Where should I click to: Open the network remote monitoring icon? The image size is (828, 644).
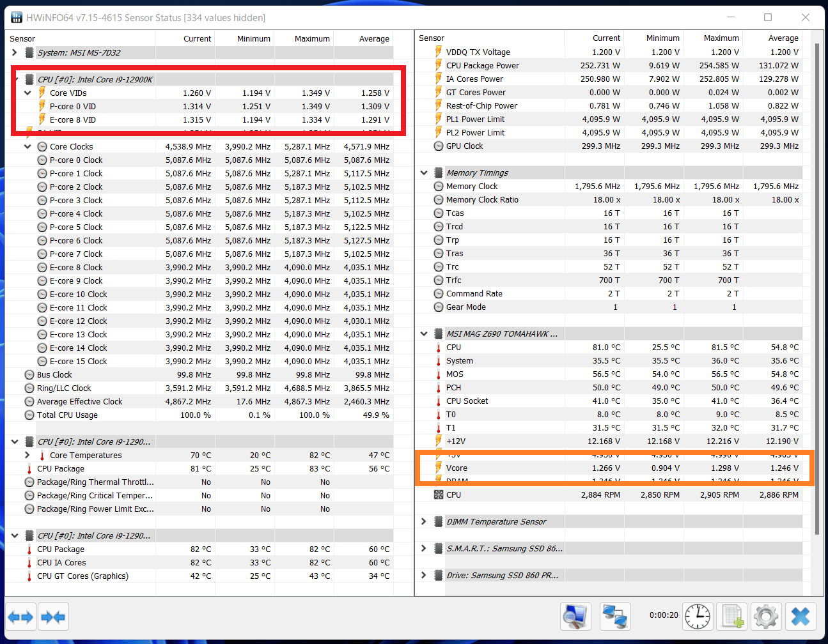pyautogui.click(x=615, y=617)
